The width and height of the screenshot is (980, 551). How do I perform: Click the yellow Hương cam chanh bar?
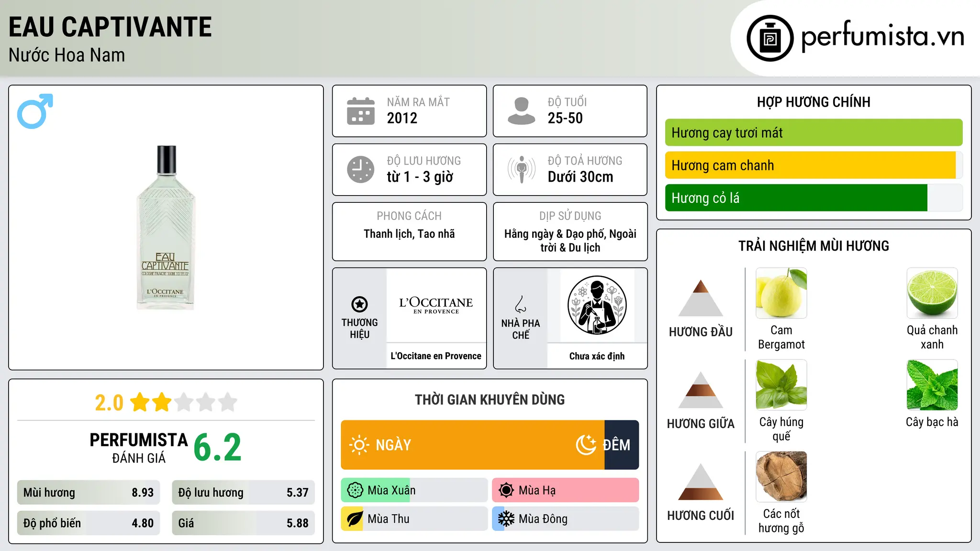810,165
